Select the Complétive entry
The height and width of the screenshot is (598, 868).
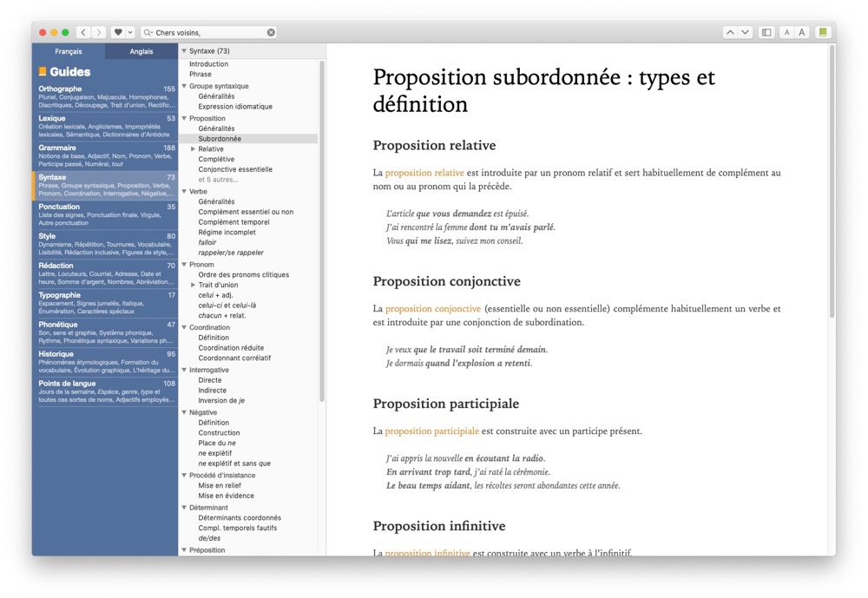(216, 159)
